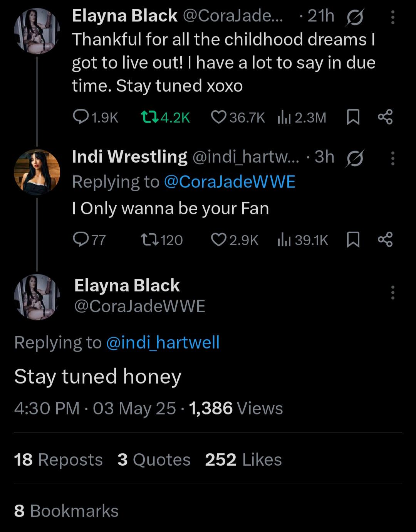
Task: Reply to Indi Wrestling's tweet
Action: 81,240
